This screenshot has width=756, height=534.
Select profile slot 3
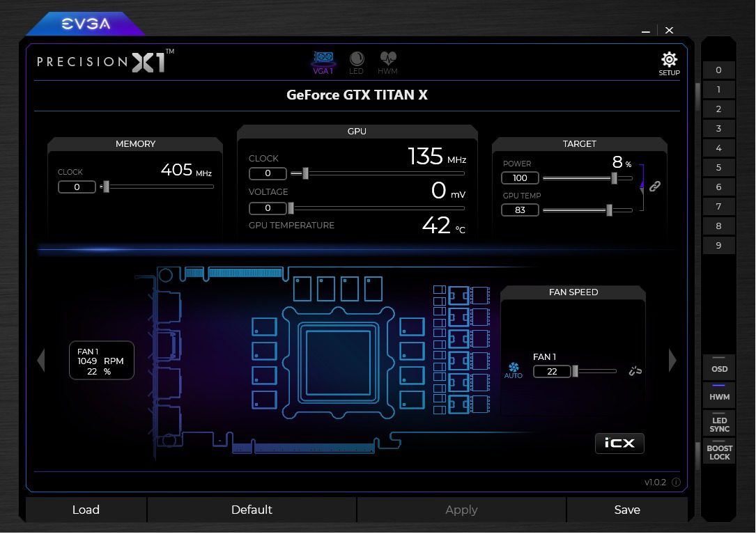pyautogui.click(x=718, y=129)
